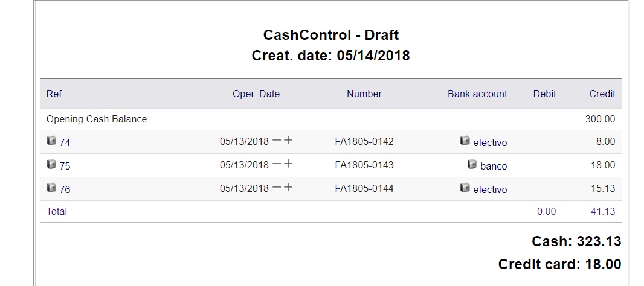644x286 pixels.
Task: Open payment reference 75 link
Action: coord(65,167)
